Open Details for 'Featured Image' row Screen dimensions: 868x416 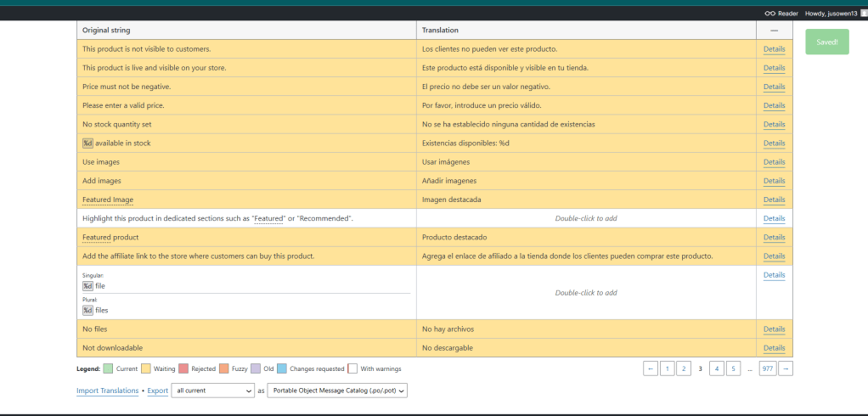[774, 200]
